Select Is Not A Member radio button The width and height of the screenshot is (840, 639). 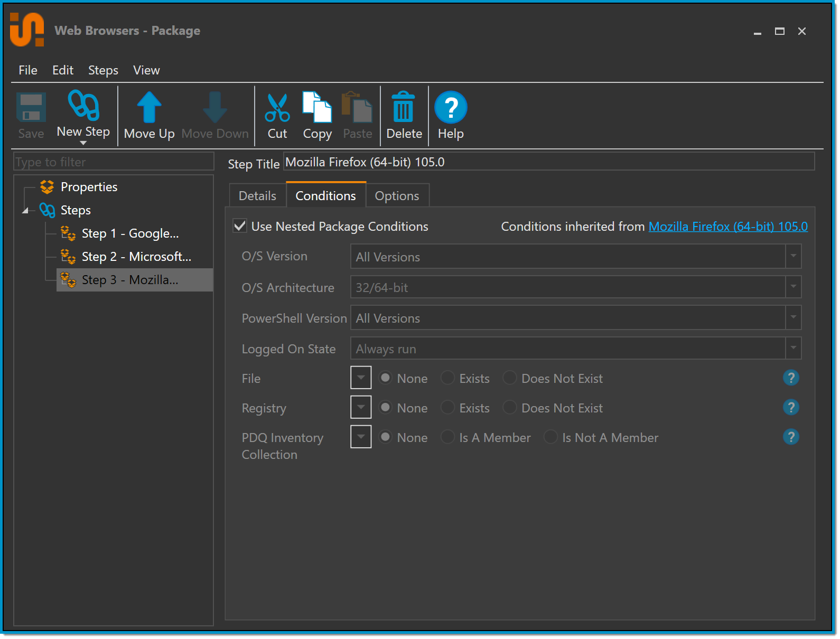(x=551, y=437)
